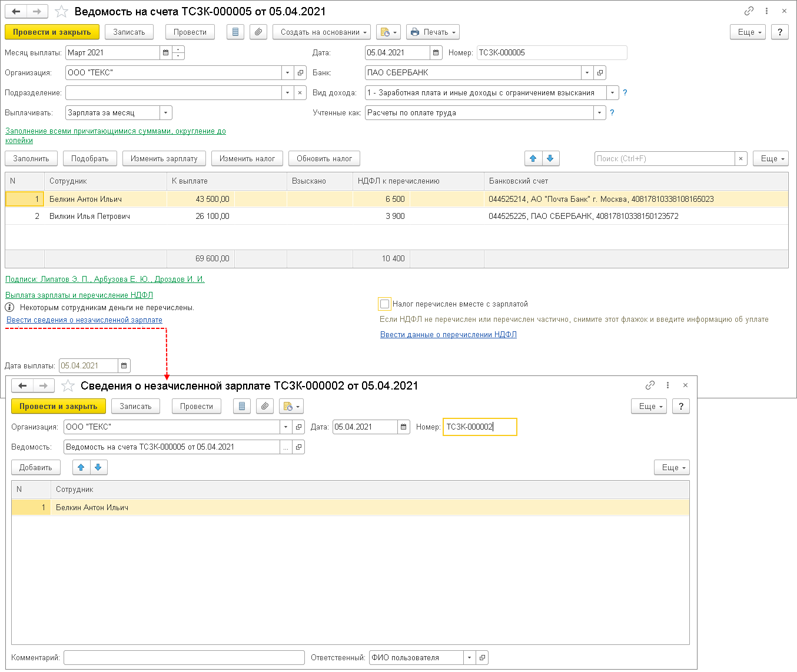Move row down in Сведения table
Image resolution: width=797 pixels, height=672 pixels.
pyautogui.click(x=98, y=467)
